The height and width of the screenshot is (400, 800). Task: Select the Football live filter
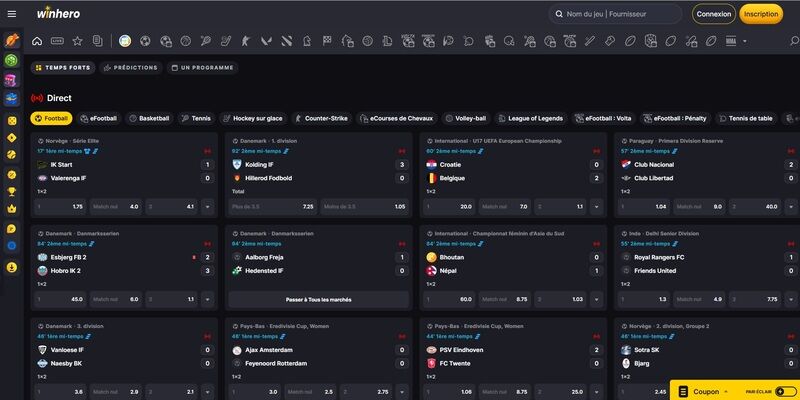(x=51, y=118)
